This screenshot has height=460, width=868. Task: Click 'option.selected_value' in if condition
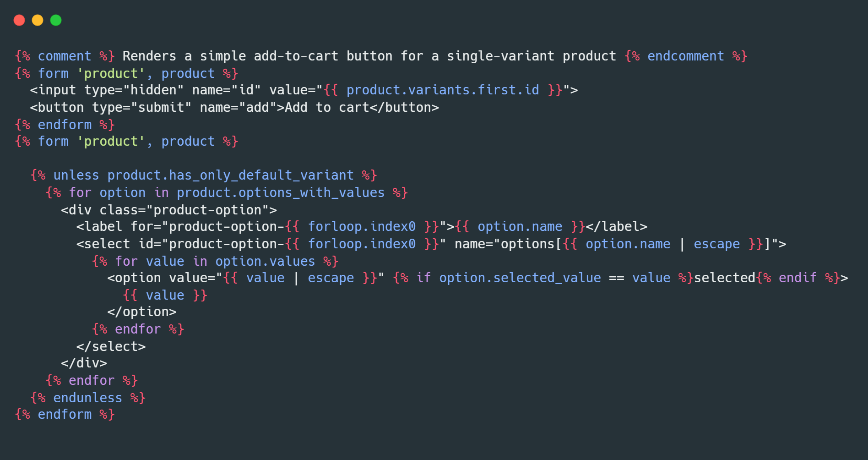[x=520, y=278]
